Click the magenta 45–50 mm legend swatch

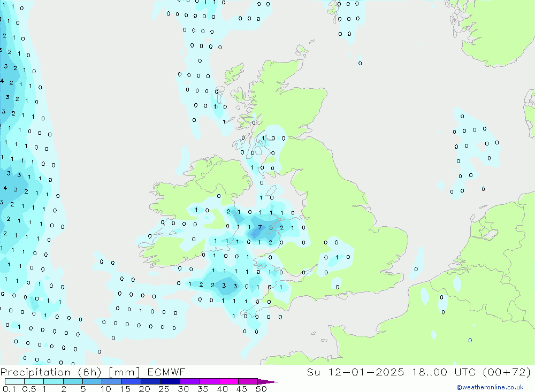pos(248,381)
